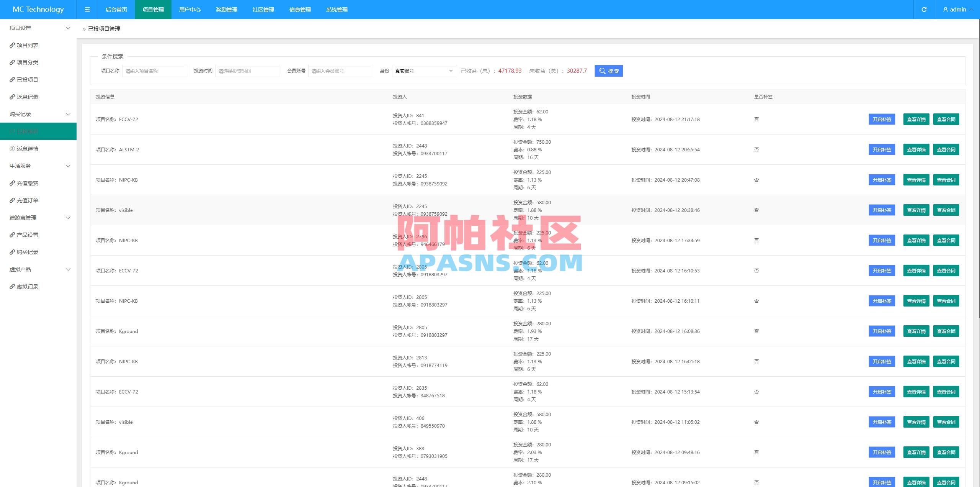This screenshot has height=487, width=980.
Task: Select 项目分类 in the sidebar
Action: click(27, 62)
